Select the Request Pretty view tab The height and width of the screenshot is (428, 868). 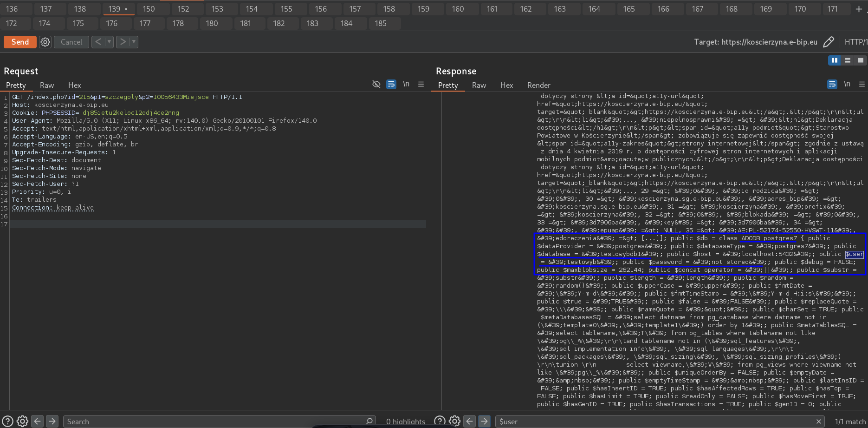tap(16, 85)
